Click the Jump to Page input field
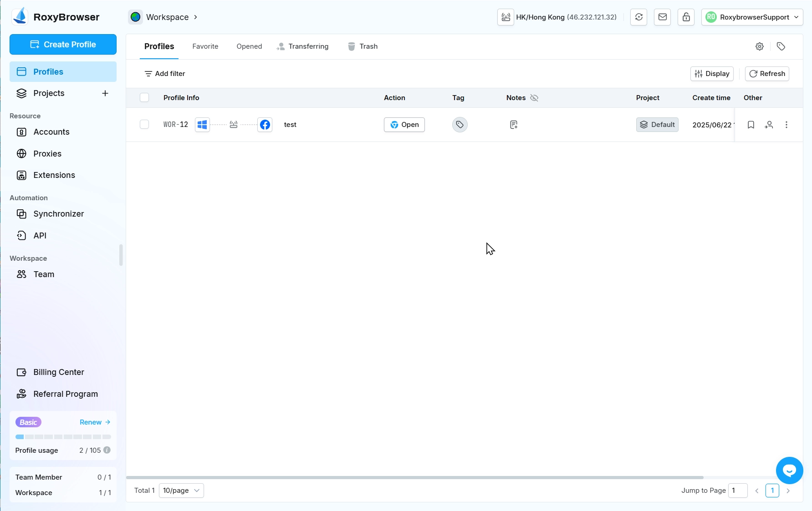 737,491
